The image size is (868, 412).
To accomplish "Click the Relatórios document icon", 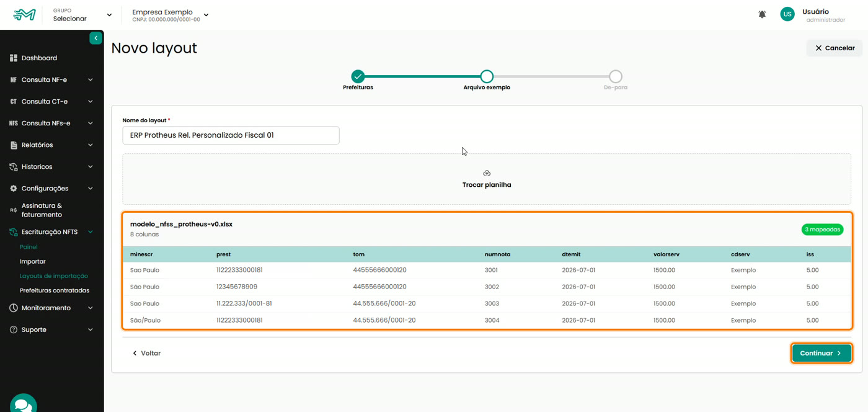I will 14,145.
